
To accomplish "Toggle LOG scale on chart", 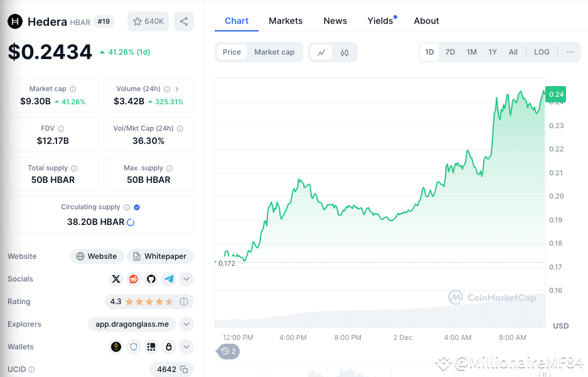I will pos(542,52).
